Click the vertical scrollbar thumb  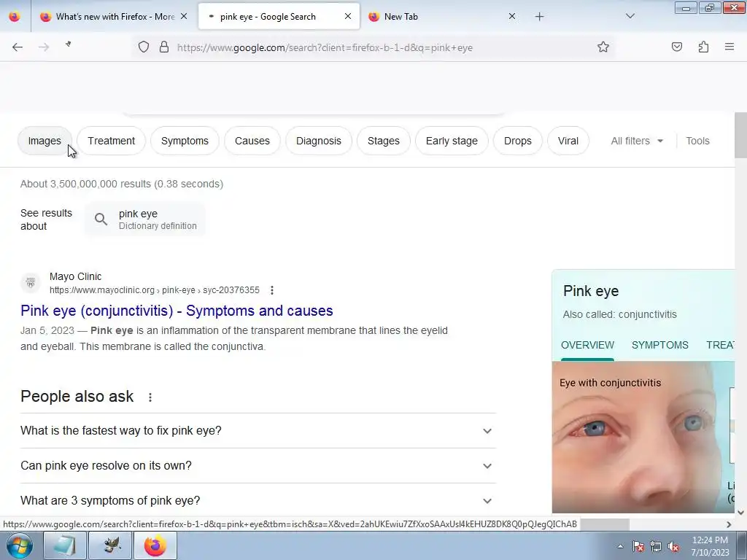click(741, 135)
